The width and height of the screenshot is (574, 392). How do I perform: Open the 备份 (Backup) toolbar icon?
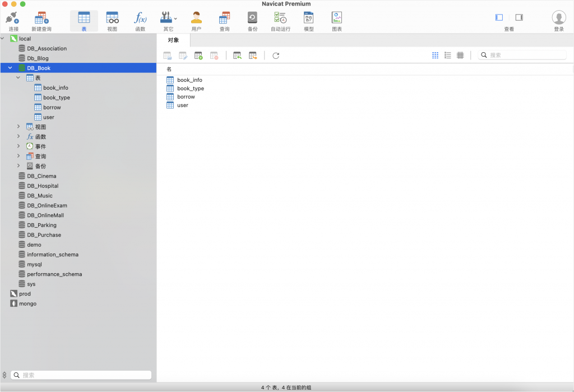point(252,21)
